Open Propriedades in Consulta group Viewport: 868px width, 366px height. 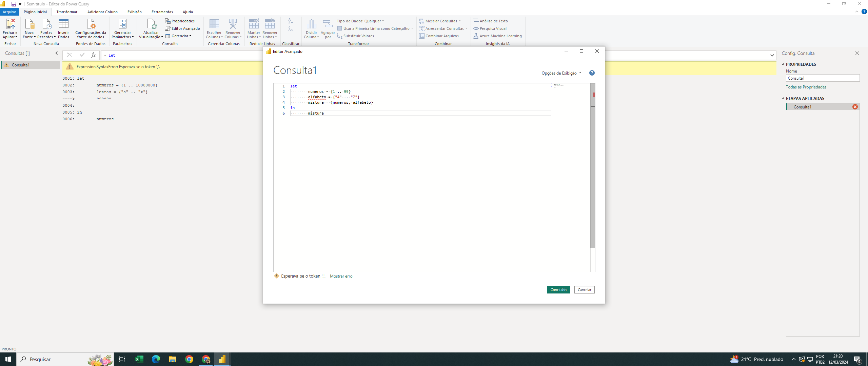click(180, 21)
